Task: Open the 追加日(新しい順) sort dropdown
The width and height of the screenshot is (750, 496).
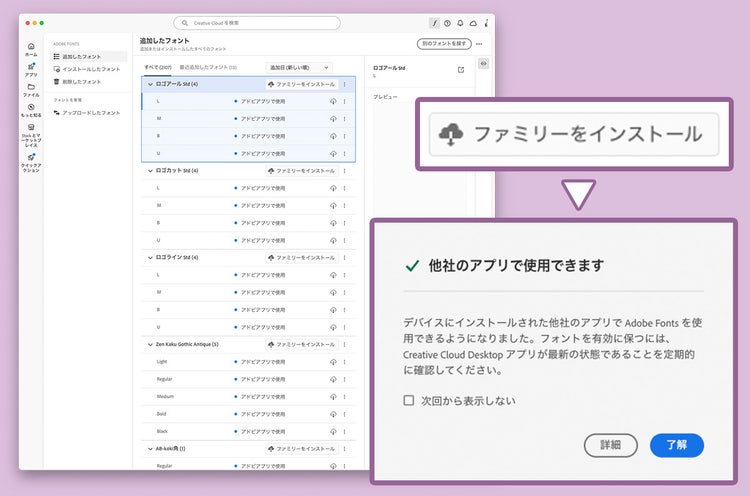Action: [x=299, y=67]
